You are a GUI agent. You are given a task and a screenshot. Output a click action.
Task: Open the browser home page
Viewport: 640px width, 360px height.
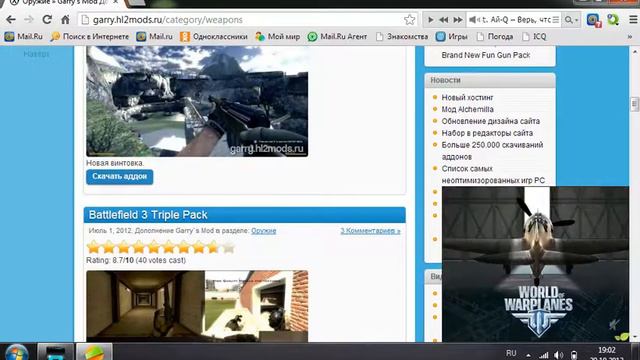click(x=65, y=20)
